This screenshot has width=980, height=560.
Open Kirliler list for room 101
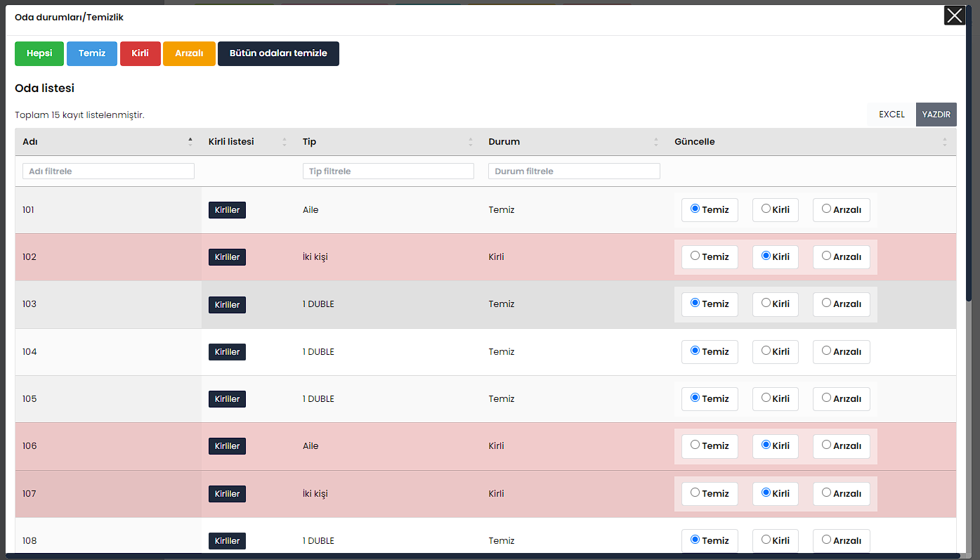tap(227, 210)
